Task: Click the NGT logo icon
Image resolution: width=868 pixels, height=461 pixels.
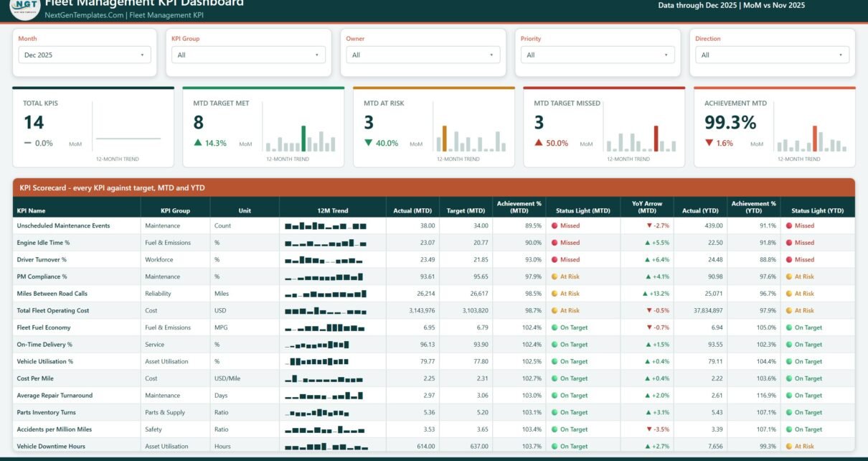Action: point(24,6)
